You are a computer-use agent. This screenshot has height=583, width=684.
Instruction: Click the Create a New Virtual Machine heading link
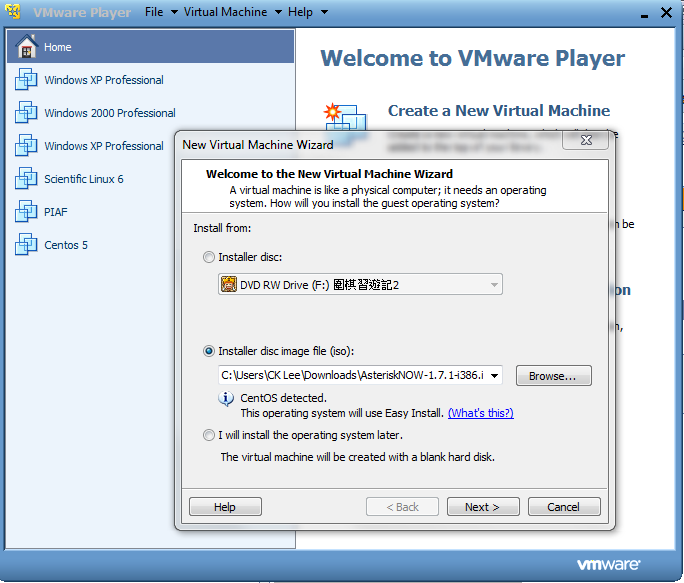coord(499,111)
